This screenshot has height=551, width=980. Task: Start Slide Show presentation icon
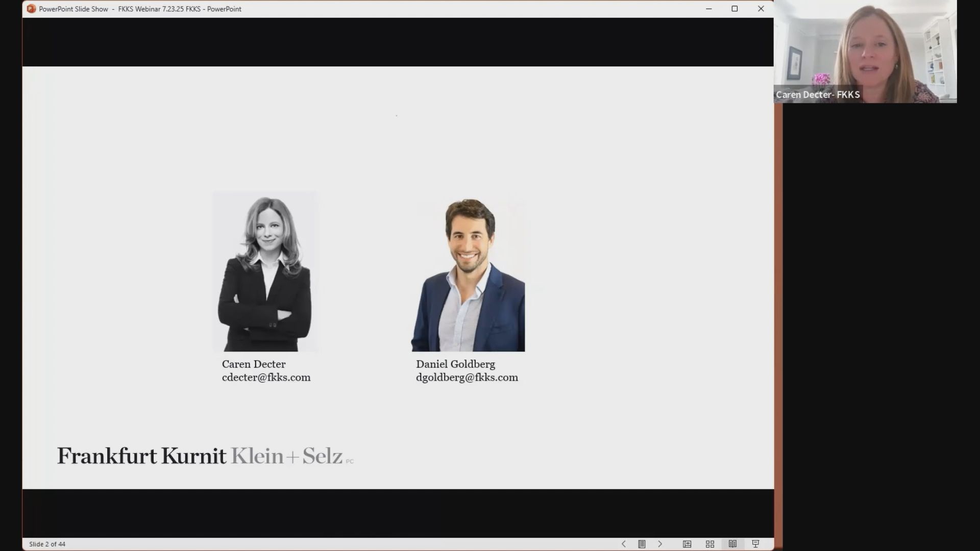tap(756, 544)
